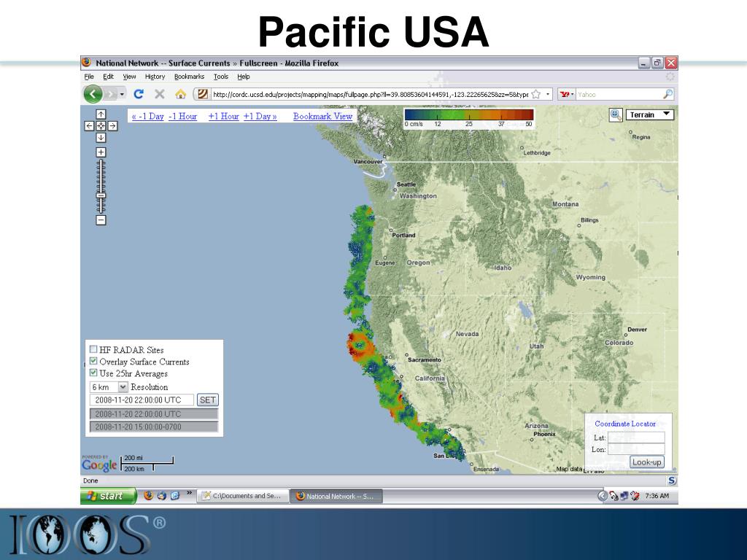Viewport: 747px width, 560px height.
Task: Click the map recenter button
Action: pyautogui.click(x=101, y=125)
